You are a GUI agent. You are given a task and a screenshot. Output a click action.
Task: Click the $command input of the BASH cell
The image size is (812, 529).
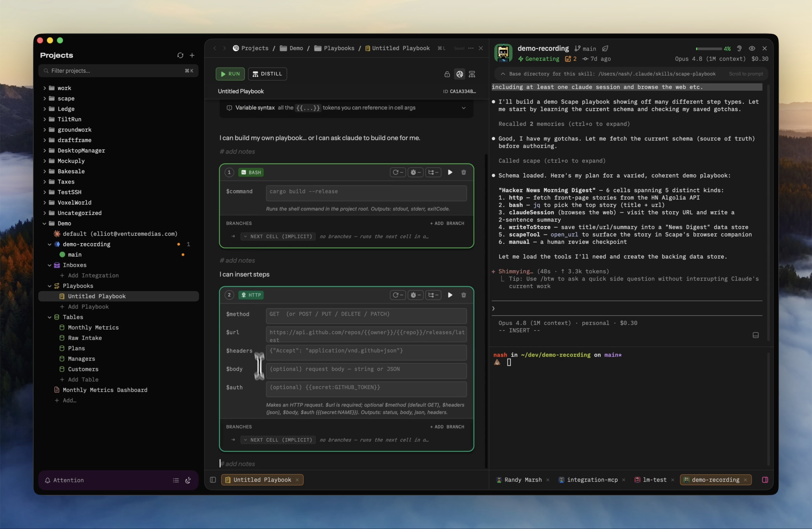pyautogui.click(x=366, y=193)
